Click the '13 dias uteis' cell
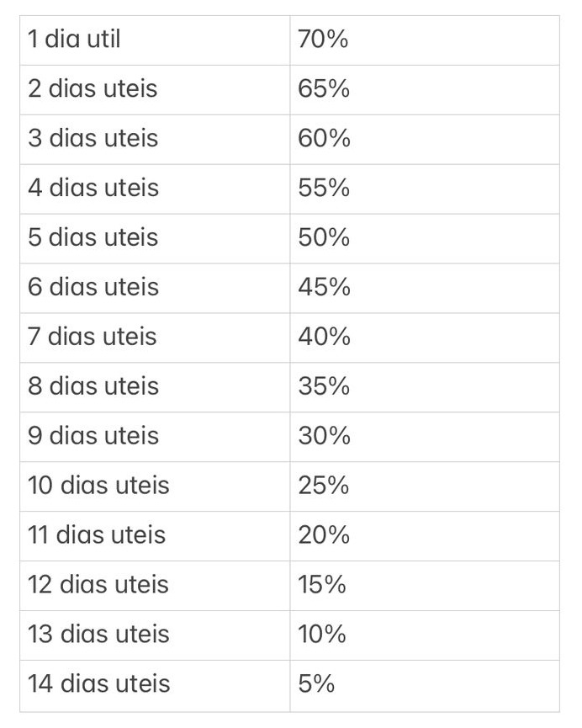The height and width of the screenshot is (728, 582). 98,635
